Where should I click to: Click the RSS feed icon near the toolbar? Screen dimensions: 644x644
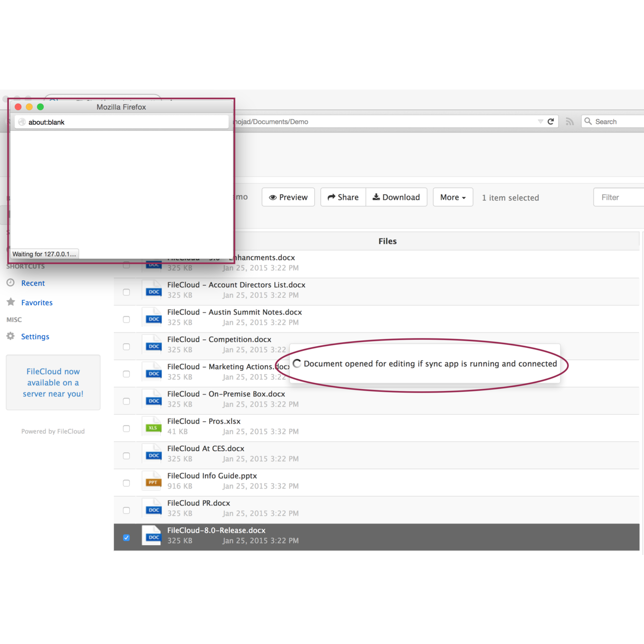(570, 121)
